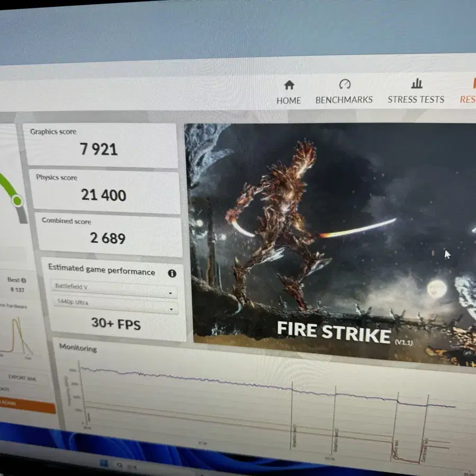Open the Benchmarks tab
476x476 pixels.
pyautogui.click(x=344, y=91)
